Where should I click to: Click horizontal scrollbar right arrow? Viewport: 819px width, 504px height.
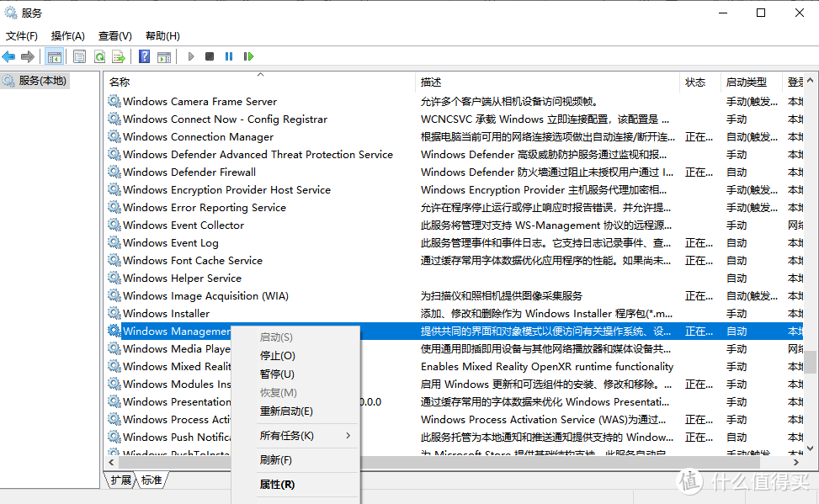[x=796, y=462]
